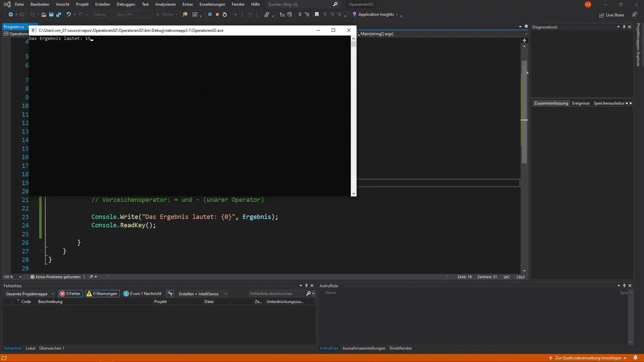The width and height of the screenshot is (644, 362).
Task: Select the Program.cs editor tab
Action: point(14,27)
